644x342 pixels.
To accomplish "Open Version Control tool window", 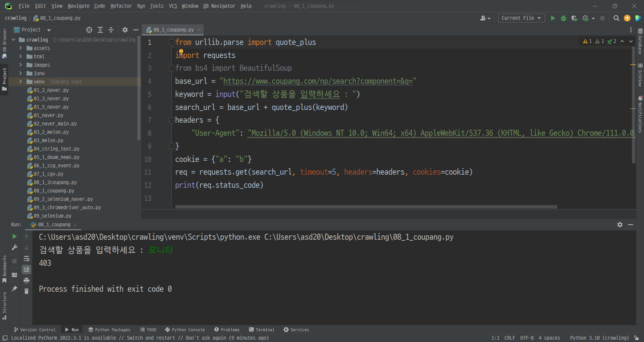I will (35, 330).
